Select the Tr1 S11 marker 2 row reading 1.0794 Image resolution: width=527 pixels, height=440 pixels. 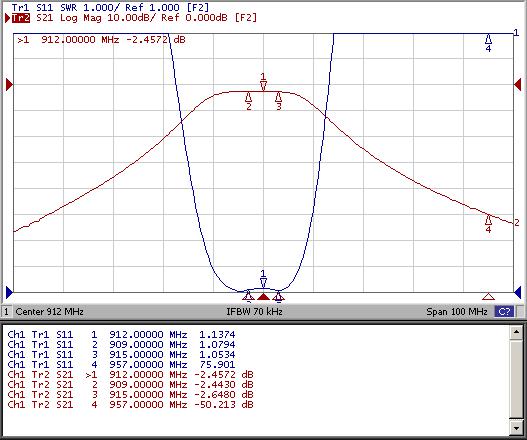point(121,345)
